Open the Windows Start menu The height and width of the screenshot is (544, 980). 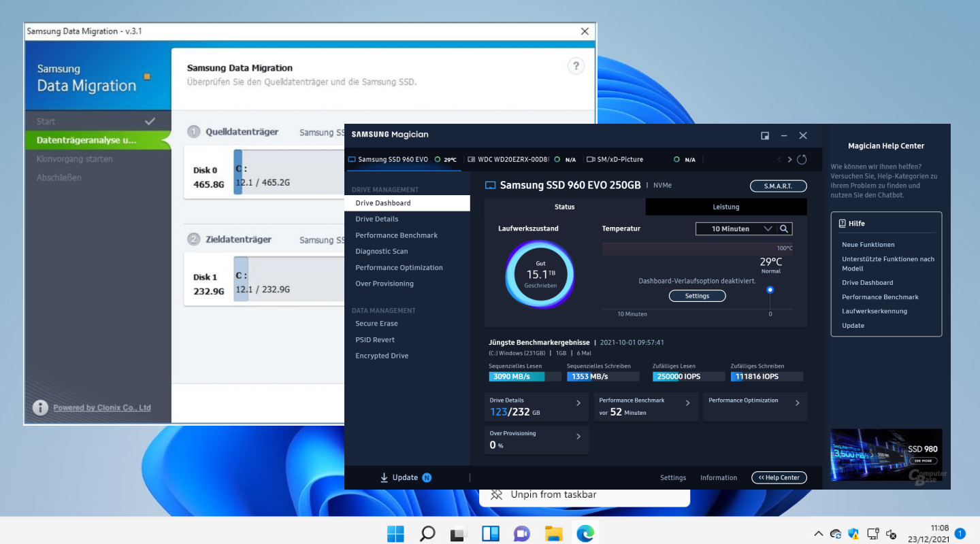395,534
